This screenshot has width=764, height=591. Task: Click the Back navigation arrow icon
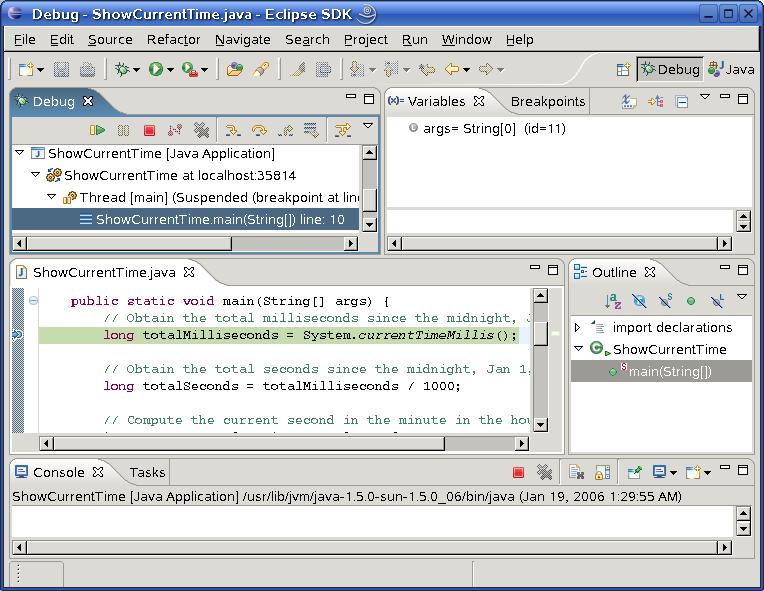pos(452,70)
